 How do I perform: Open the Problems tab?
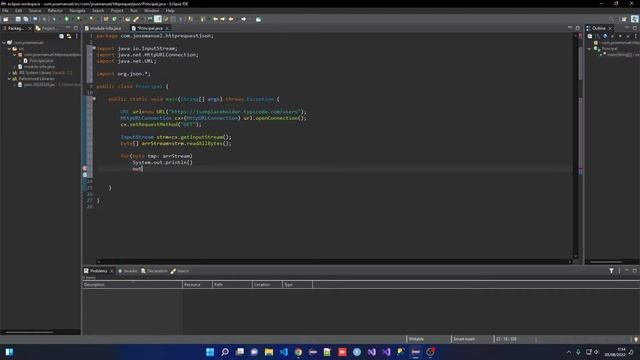(98, 271)
